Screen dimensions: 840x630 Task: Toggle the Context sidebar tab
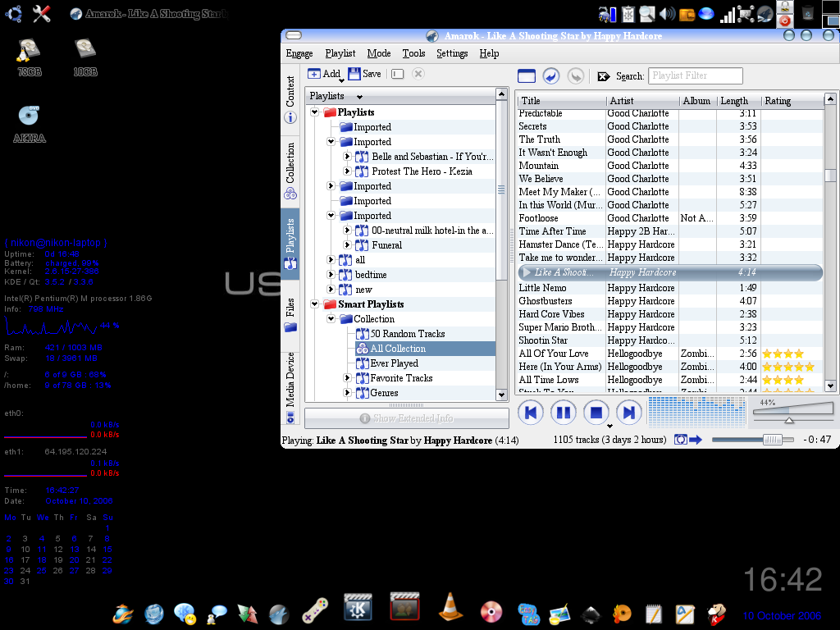point(290,99)
